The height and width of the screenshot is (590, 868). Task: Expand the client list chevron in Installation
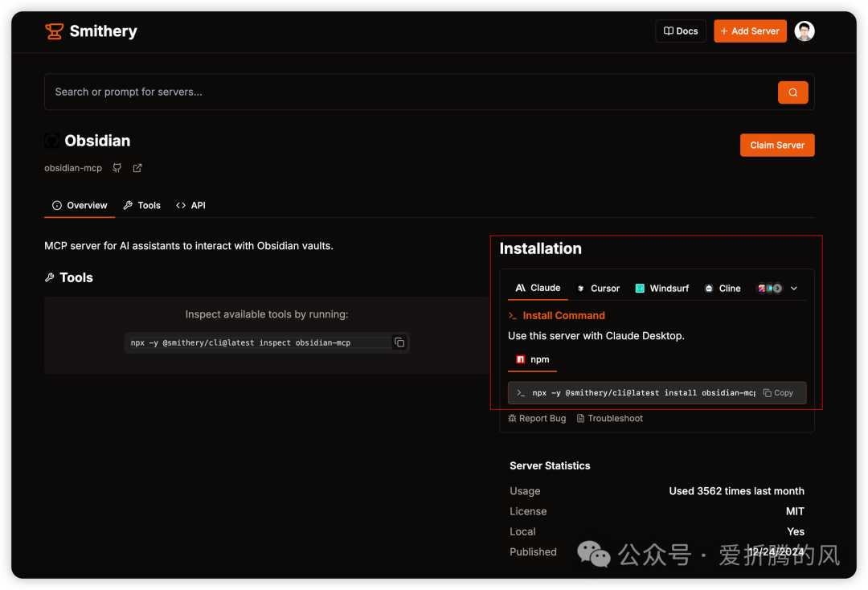[794, 289]
